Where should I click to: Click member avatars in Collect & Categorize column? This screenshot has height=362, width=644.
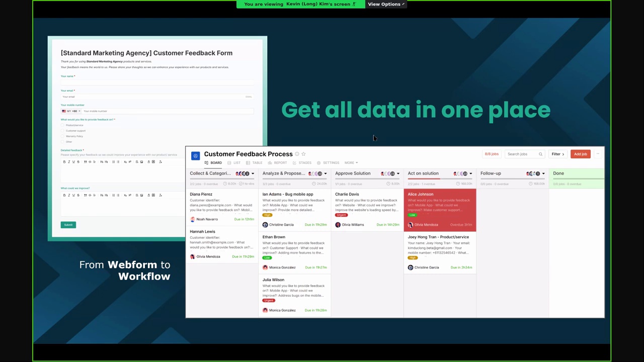click(x=243, y=173)
